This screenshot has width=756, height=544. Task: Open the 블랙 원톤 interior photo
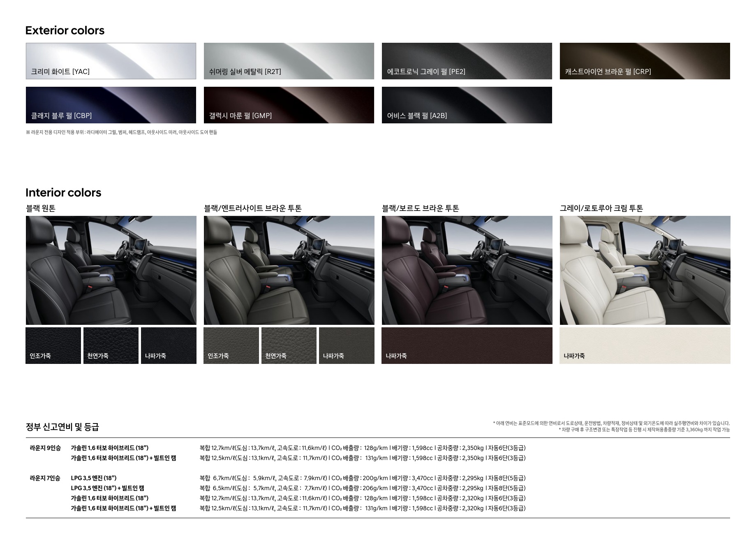[x=111, y=270]
